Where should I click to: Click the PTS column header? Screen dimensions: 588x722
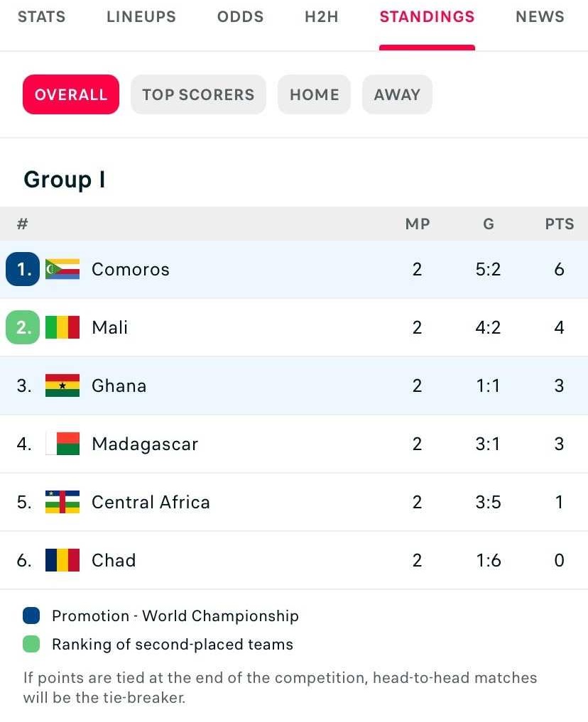560,224
